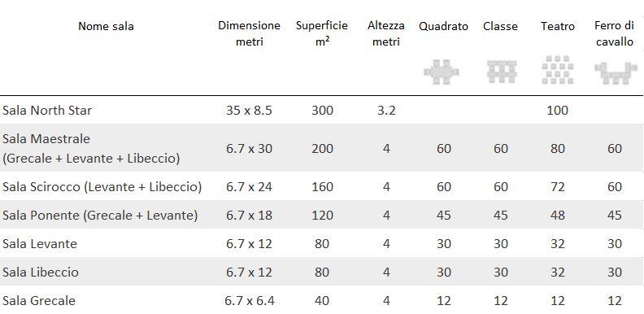Select the Sala Levante row name
The width and height of the screenshot is (644, 314).
pyautogui.click(x=40, y=244)
